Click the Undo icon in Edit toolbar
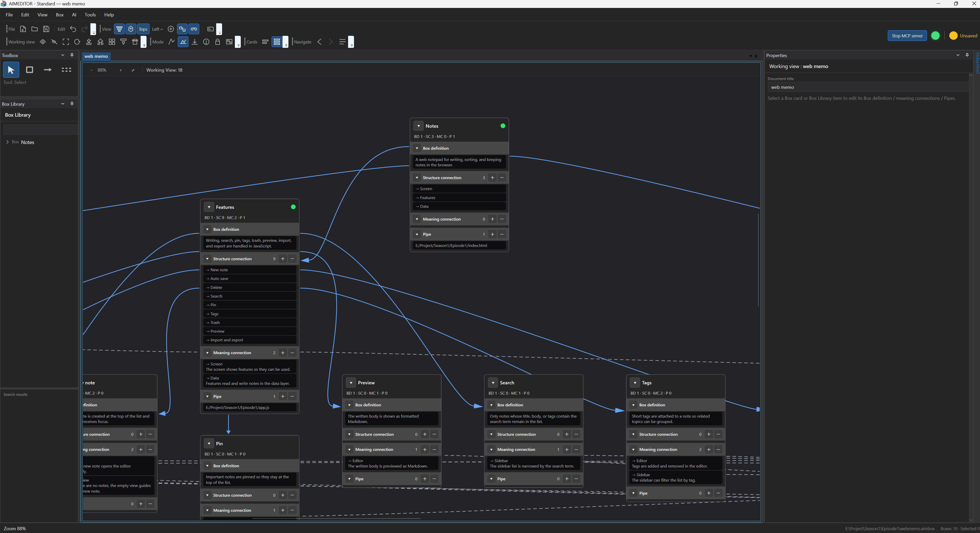The height and width of the screenshot is (533, 980). tap(73, 29)
